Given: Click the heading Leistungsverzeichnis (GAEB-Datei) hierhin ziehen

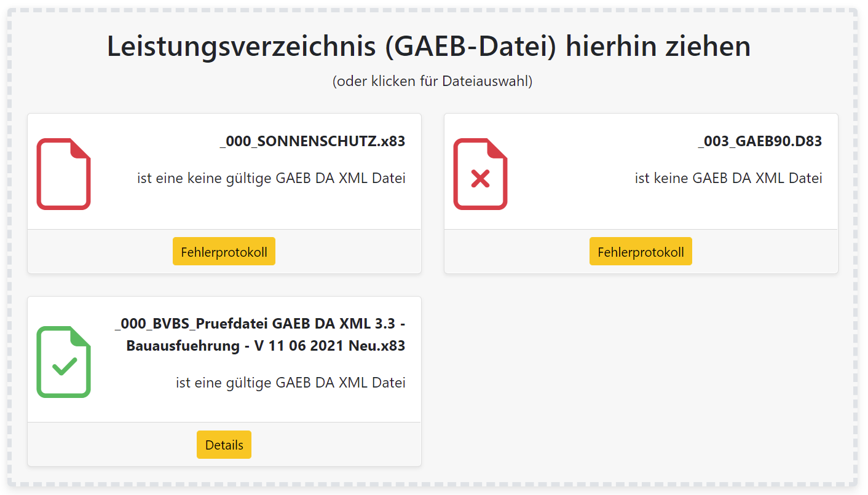Looking at the screenshot, I should point(428,45).
